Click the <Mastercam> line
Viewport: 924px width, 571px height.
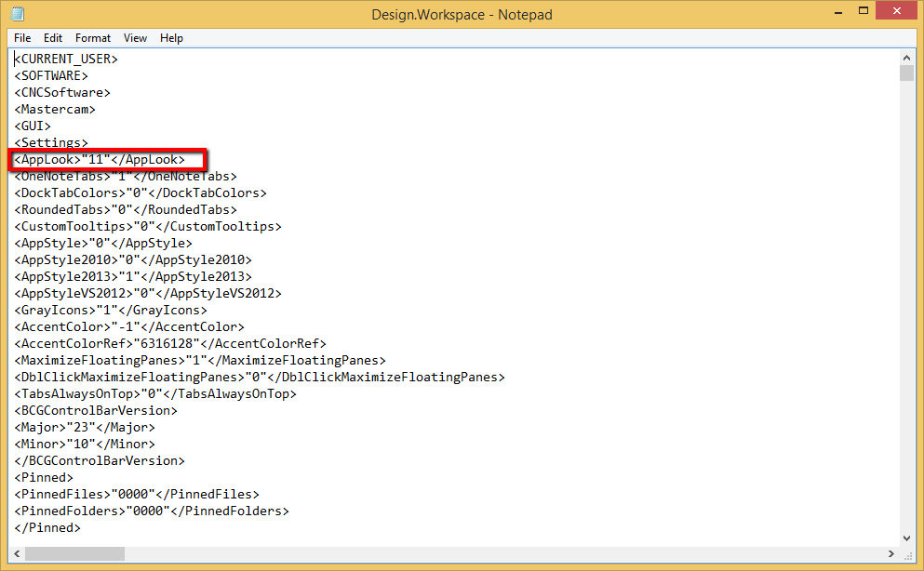(55, 110)
